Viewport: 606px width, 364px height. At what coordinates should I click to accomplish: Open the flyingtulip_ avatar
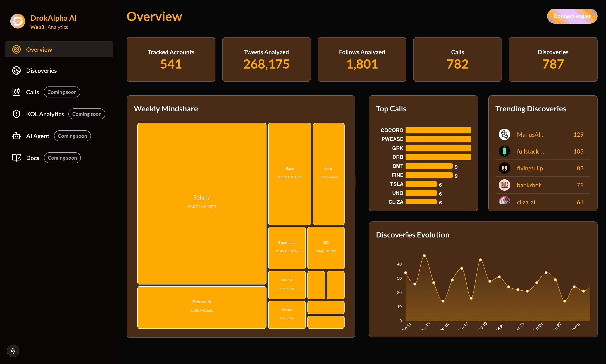tap(505, 168)
